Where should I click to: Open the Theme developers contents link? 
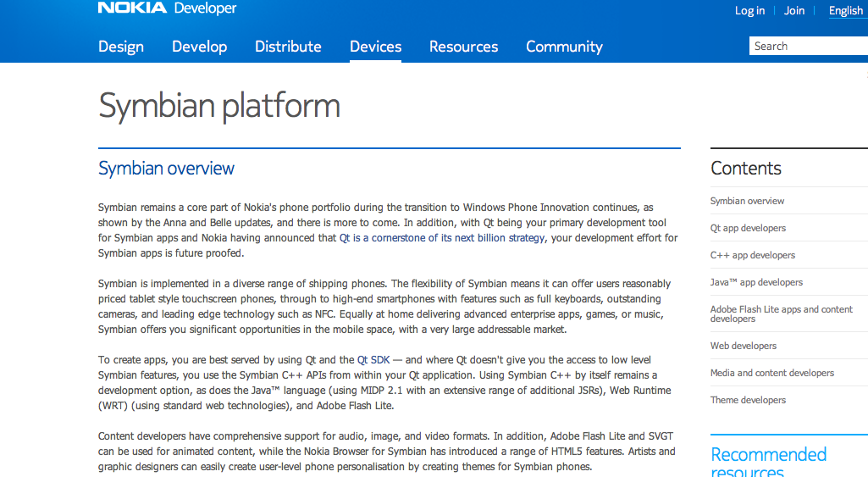748,400
